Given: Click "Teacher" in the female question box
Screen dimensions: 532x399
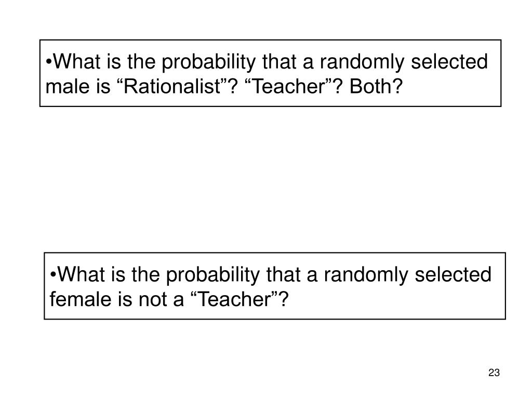Looking at the screenshot, I should (234, 299).
